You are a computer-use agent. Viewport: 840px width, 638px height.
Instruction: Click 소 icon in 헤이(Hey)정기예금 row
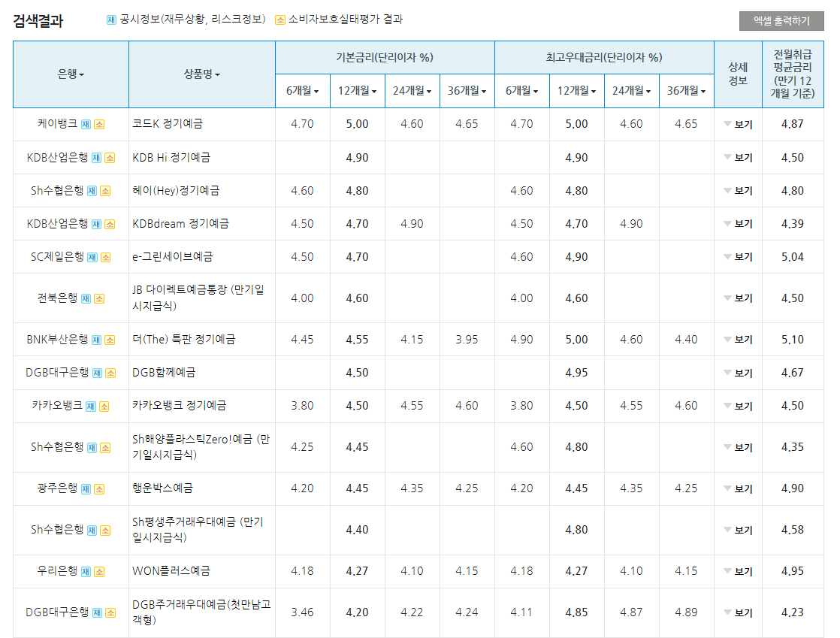[x=105, y=191]
